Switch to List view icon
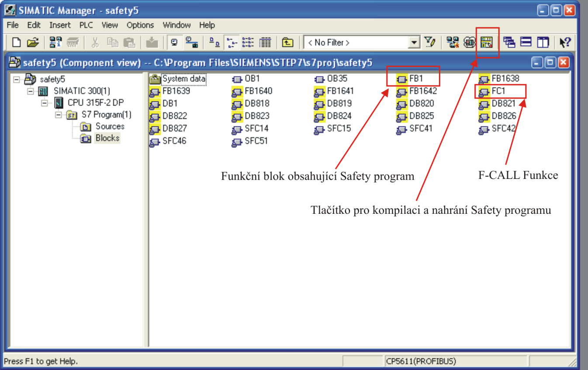 (x=248, y=42)
